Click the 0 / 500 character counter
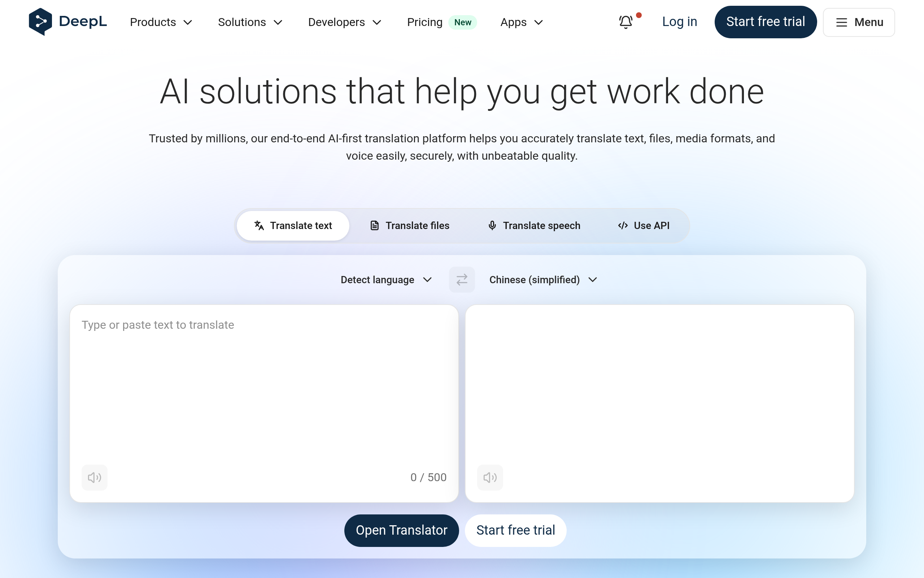 point(428,477)
